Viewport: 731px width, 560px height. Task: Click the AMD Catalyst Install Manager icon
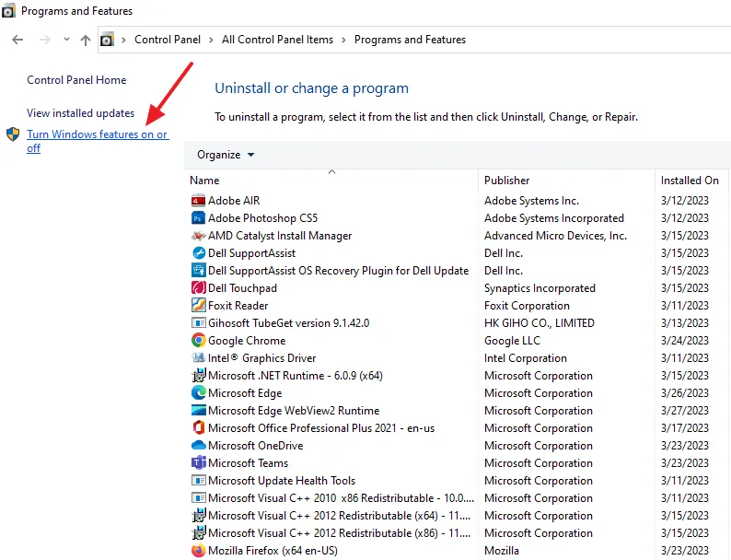pyautogui.click(x=198, y=236)
